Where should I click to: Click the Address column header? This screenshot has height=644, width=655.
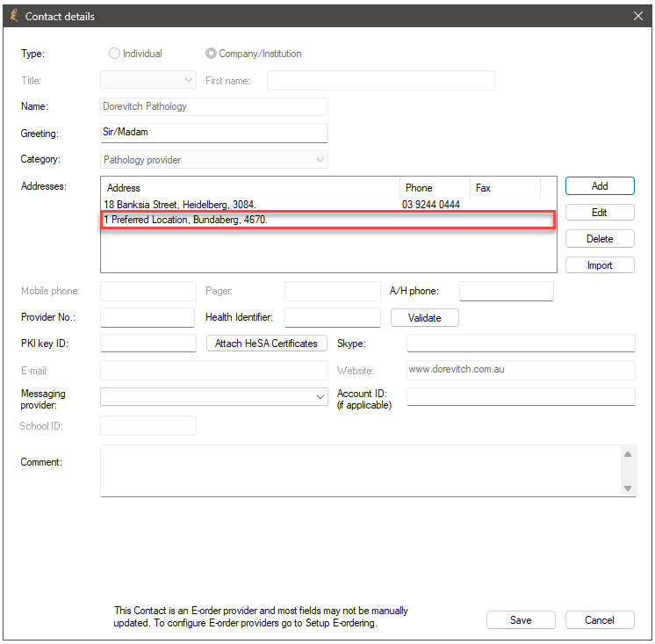250,188
